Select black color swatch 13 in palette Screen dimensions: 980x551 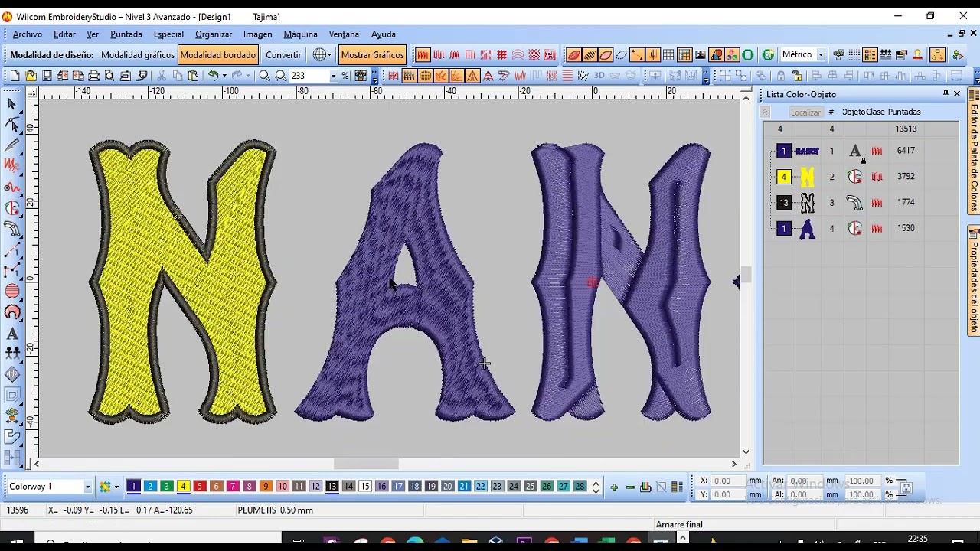tap(332, 487)
